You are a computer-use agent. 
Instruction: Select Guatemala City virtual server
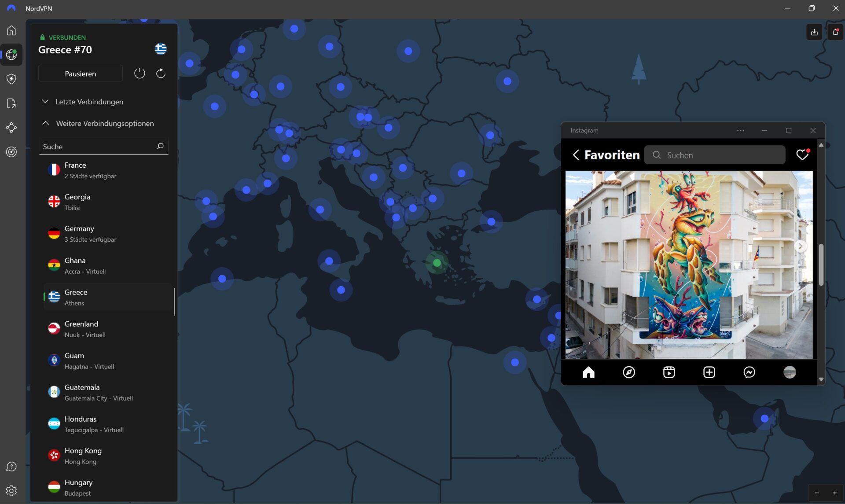107,392
